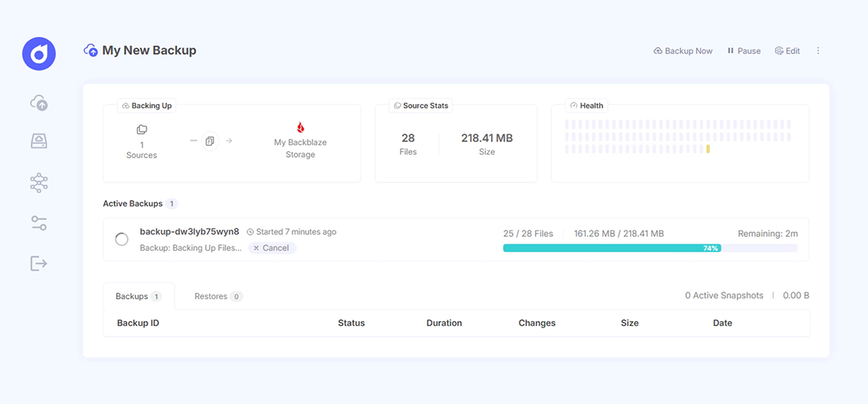Click the copy icon between source and storage
The width and height of the screenshot is (868, 404).
pyautogui.click(x=209, y=141)
